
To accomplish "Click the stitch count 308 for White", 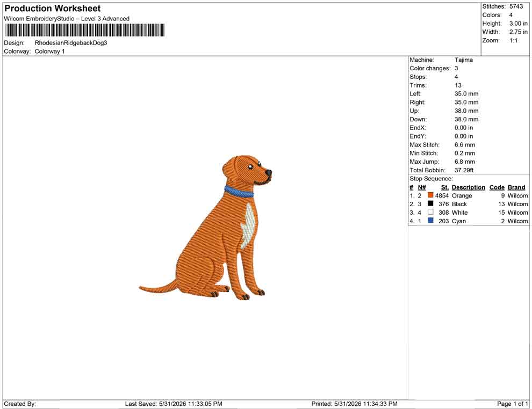I will click(x=443, y=213).
